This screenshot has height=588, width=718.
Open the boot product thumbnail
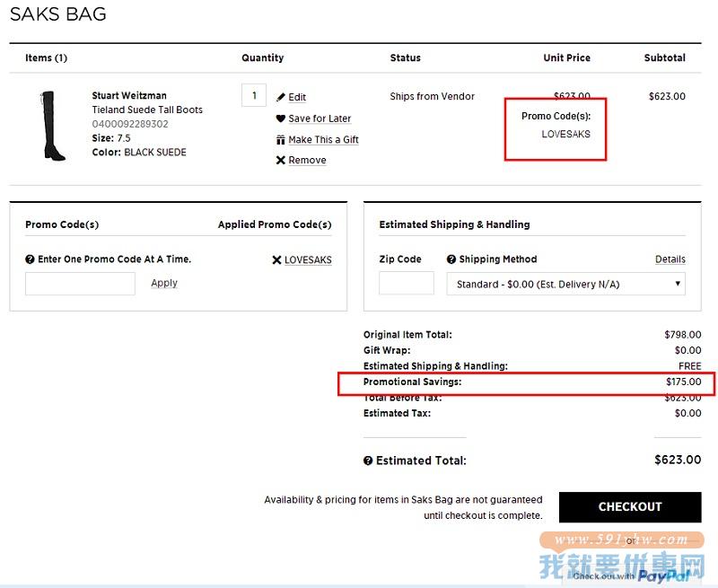(54, 126)
